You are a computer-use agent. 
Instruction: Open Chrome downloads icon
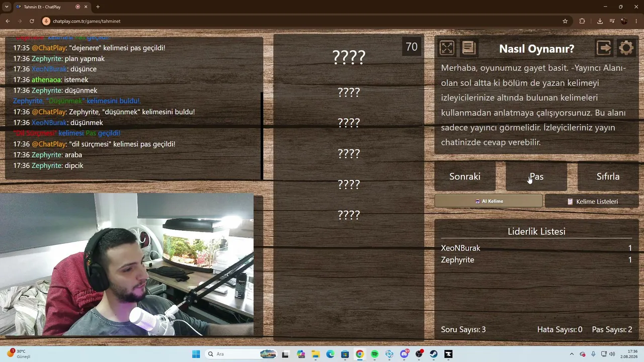click(x=600, y=21)
